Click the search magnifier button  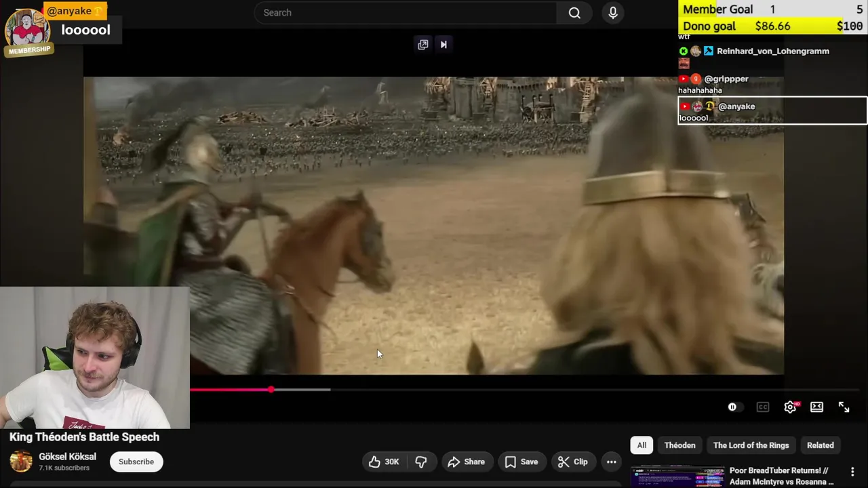pos(574,13)
